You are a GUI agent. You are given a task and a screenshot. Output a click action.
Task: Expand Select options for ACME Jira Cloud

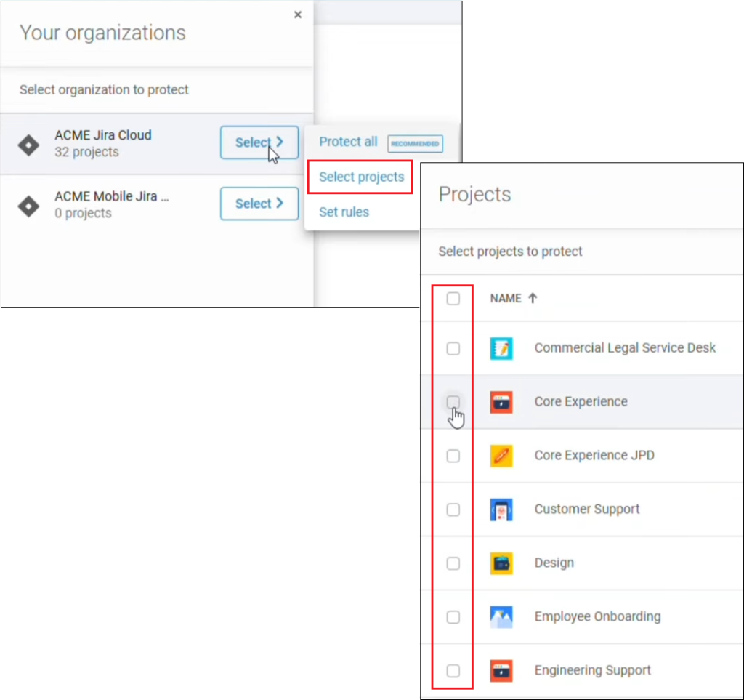tap(259, 142)
